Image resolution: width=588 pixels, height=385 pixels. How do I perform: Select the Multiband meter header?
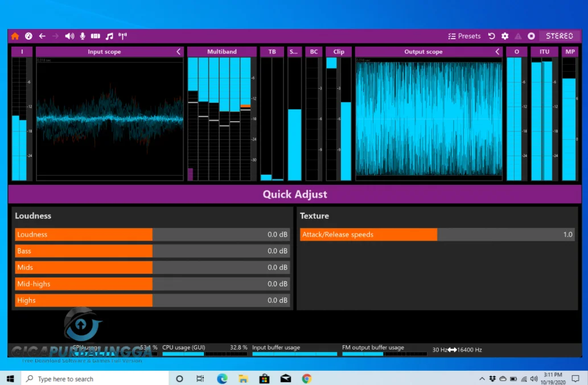click(222, 52)
